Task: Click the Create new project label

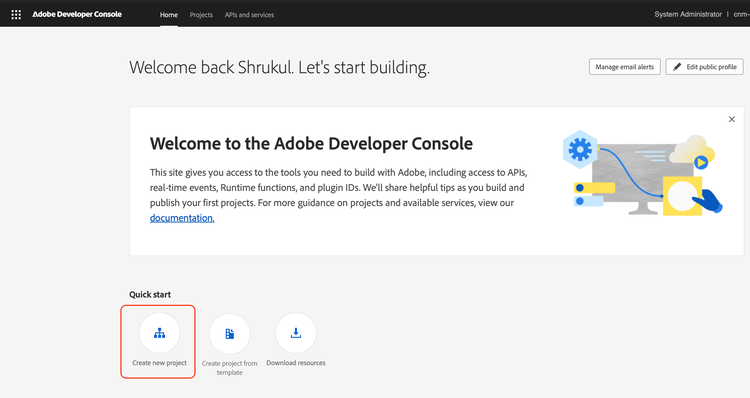Action: (x=159, y=363)
